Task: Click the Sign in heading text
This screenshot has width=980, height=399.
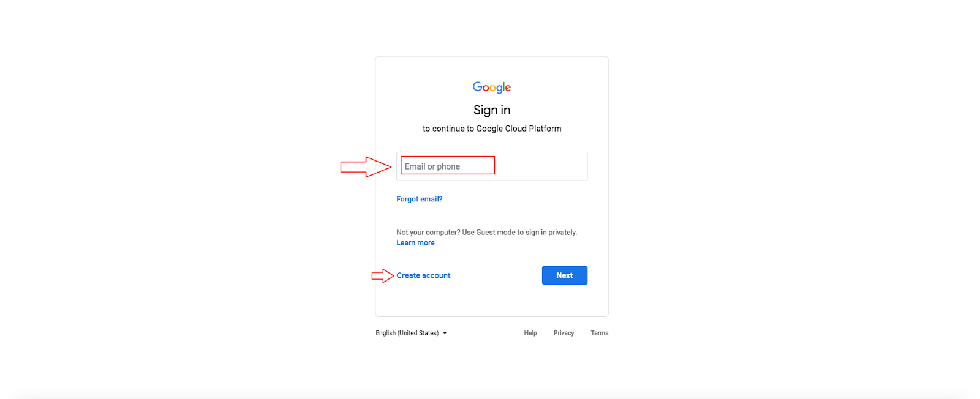Action: click(x=492, y=110)
